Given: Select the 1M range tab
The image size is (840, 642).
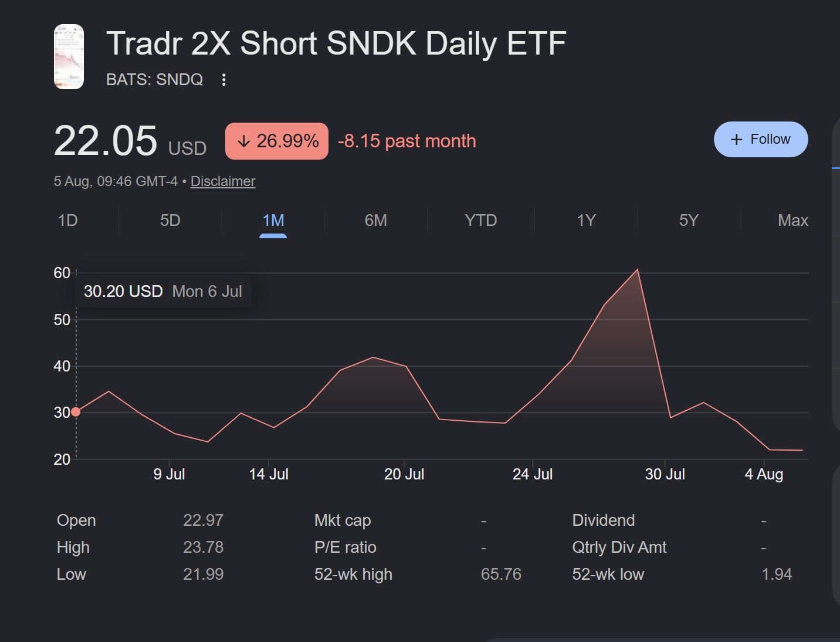Looking at the screenshot, I should 273,221.
